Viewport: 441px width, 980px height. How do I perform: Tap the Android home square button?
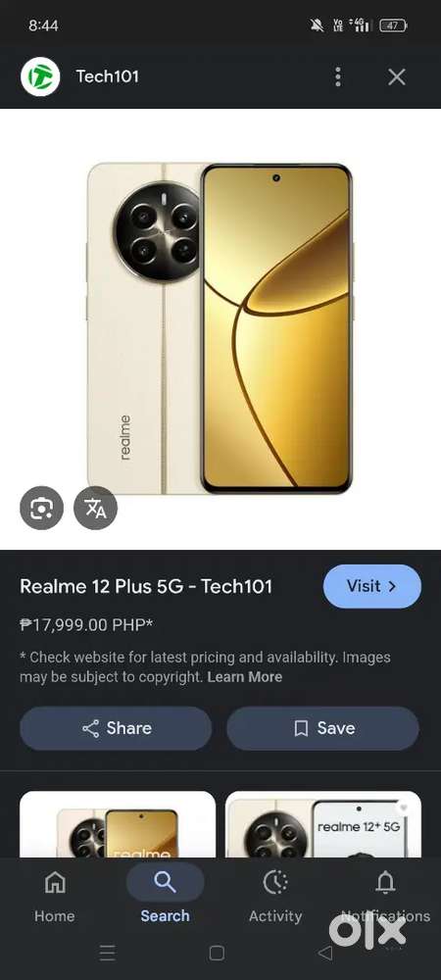pos(217,953)
